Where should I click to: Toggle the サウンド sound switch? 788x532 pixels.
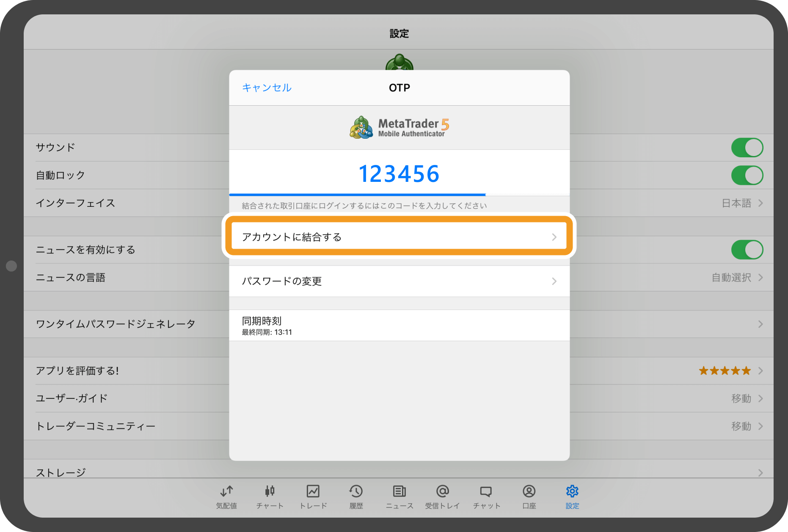[747, 148]
